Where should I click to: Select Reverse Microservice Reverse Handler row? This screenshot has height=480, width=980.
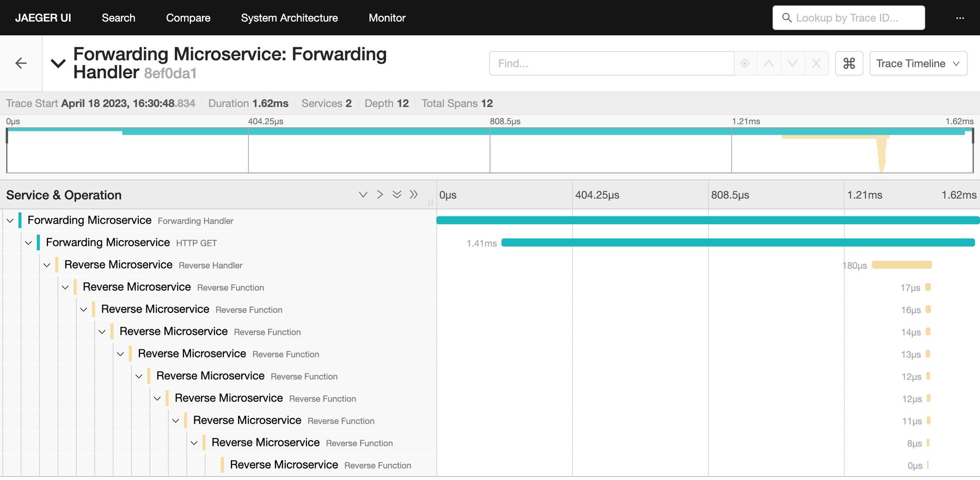[x=153, y=265]
